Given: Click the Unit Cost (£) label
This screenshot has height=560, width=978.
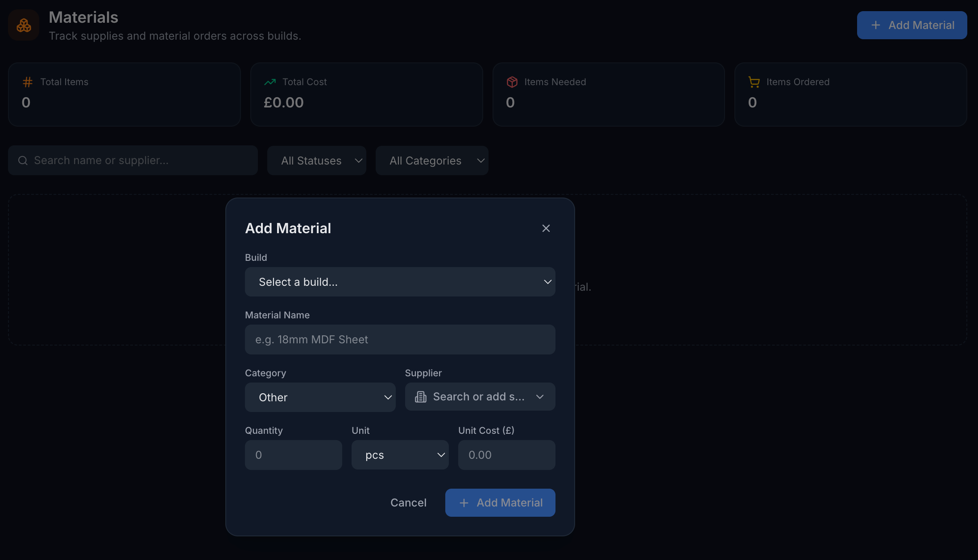Looking at the screenshot, I should [x=486, y=431].
